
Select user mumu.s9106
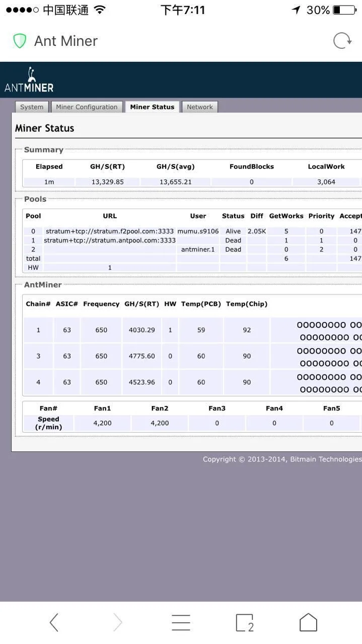pos(198,231)
